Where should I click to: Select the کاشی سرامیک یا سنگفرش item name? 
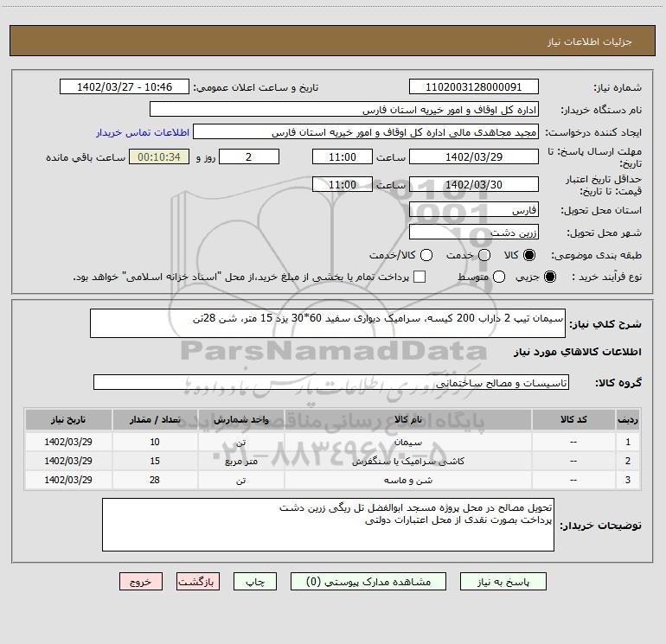pyautogui.click(x=407, y=461)
